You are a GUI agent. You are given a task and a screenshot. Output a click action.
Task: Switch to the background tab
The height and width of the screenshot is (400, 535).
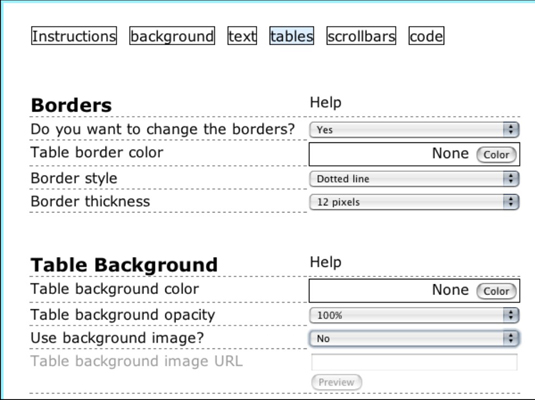(x=172, y=36)
